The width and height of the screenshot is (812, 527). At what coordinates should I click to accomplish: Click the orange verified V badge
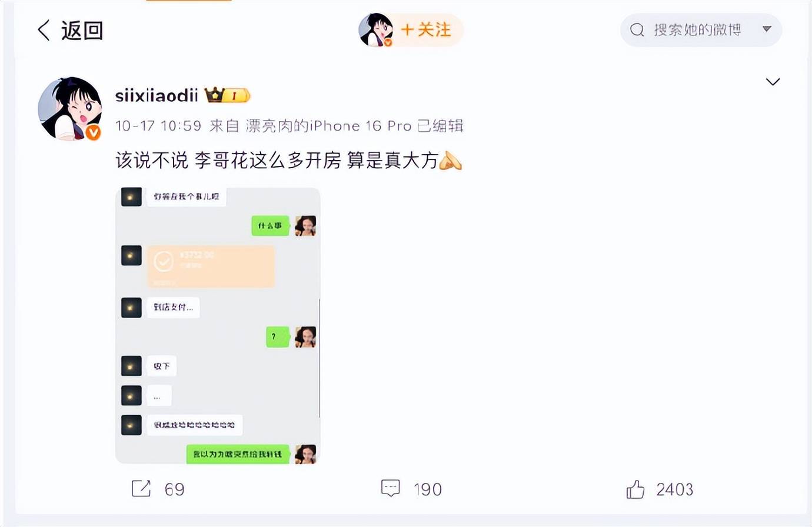pyautogui.click(x=93, y=133)
